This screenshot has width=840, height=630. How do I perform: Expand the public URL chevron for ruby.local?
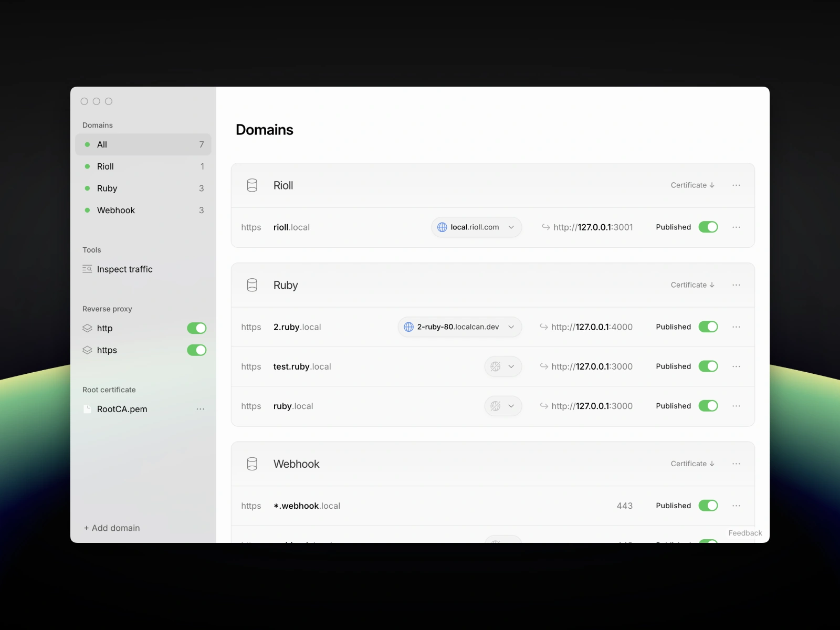[x=511, y=406]
